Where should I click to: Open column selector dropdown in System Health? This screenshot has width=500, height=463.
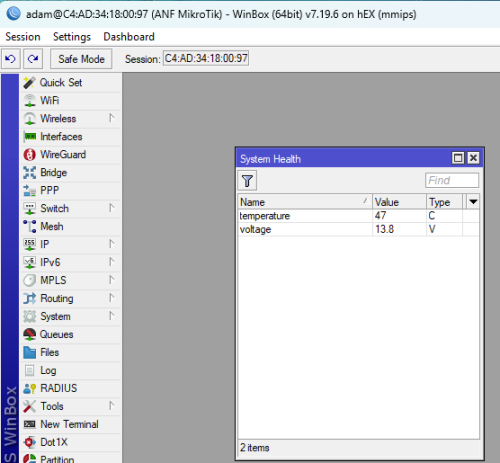[473, 202]
